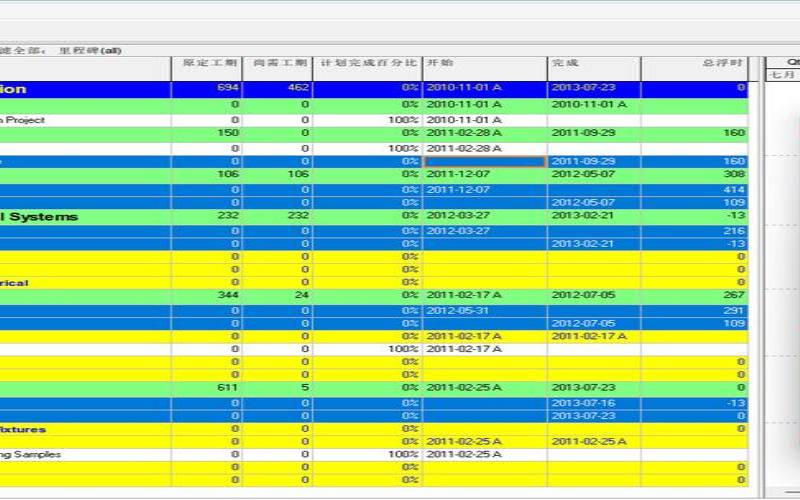This screenshot has height=500, width=800.
Task: Click the 里程碑(all) filter label
Action: click(90, 49)
